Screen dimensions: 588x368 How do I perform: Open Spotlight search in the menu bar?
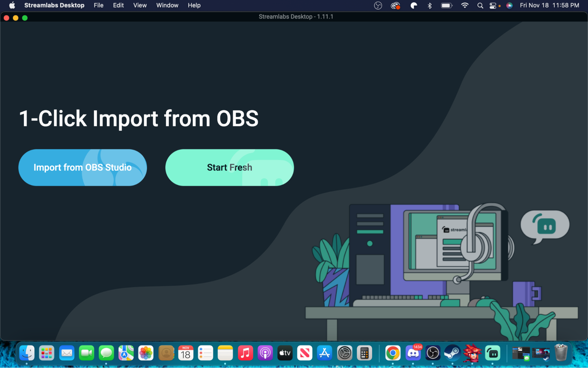tap(480, 5)
